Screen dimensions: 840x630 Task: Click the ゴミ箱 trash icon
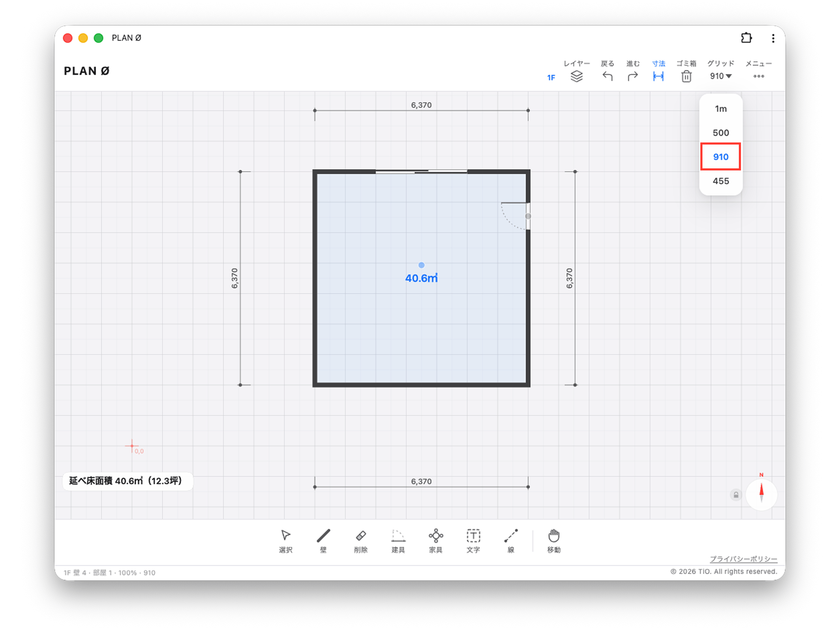coord(686,71)
